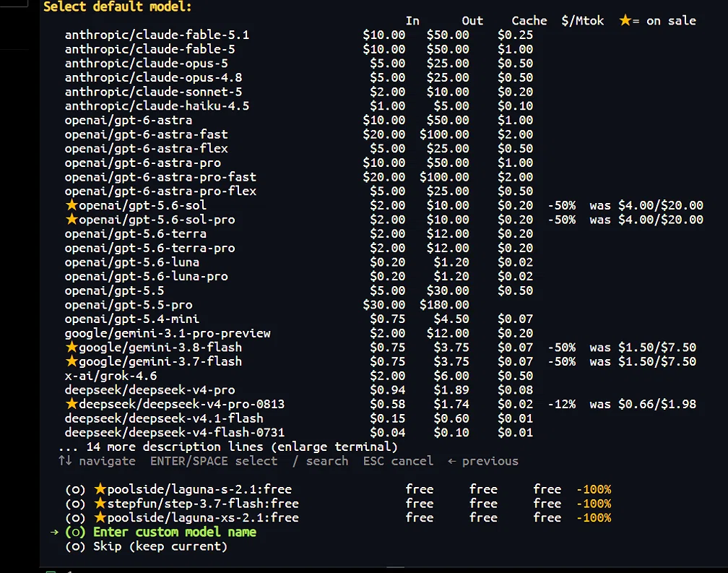Click the openai/gpt-6-astra row
Image resolution: width=728 pixels, height=573 pixels.
click(299, 120)
